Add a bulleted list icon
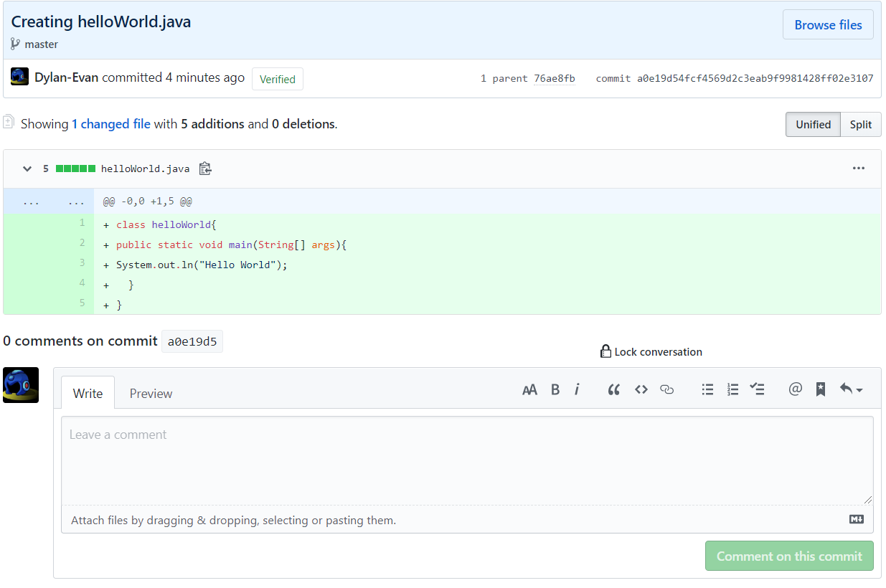The width and height of the screenshot is (886, 588). coord(707,389)
